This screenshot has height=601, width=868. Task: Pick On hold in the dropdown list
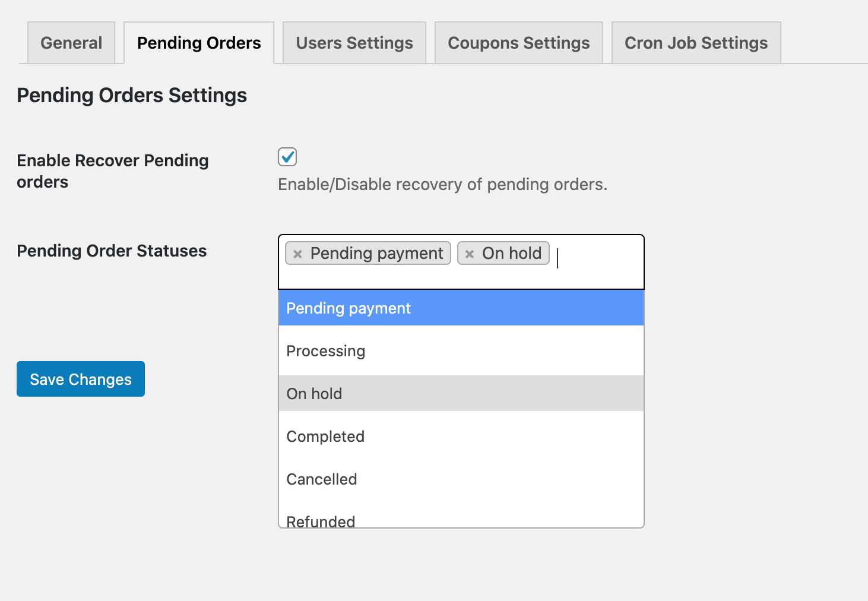pos(461,394)
